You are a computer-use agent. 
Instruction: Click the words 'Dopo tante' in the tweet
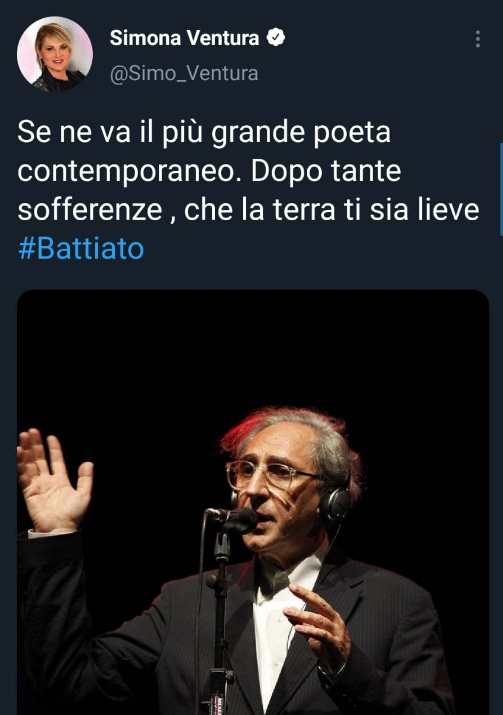[x=326, y=172]
